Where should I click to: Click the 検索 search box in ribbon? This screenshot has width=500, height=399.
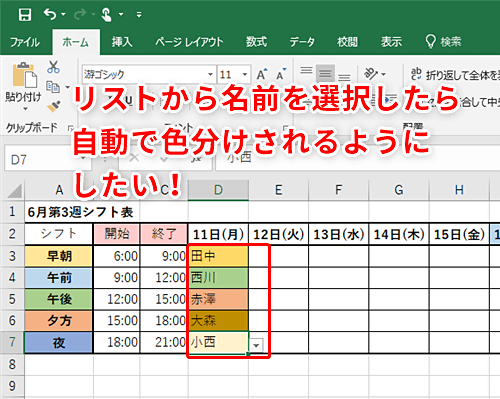point(444,42)
